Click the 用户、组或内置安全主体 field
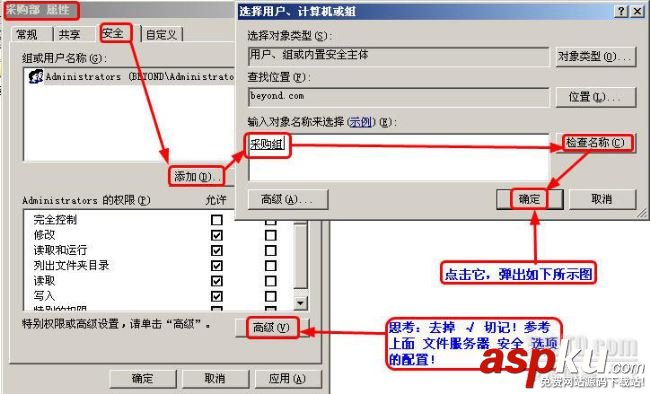Screen dimensions: 650x394 pyautogui.click(x=398, y=56)
